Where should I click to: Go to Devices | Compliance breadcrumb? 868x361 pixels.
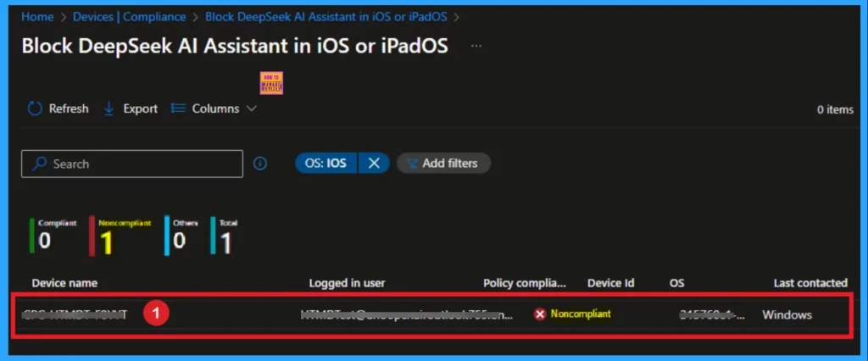pyautogui.click(x=130, y=17)
